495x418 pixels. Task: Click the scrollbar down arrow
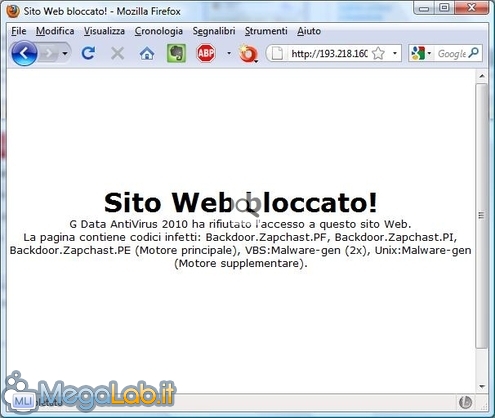(482, 387)
